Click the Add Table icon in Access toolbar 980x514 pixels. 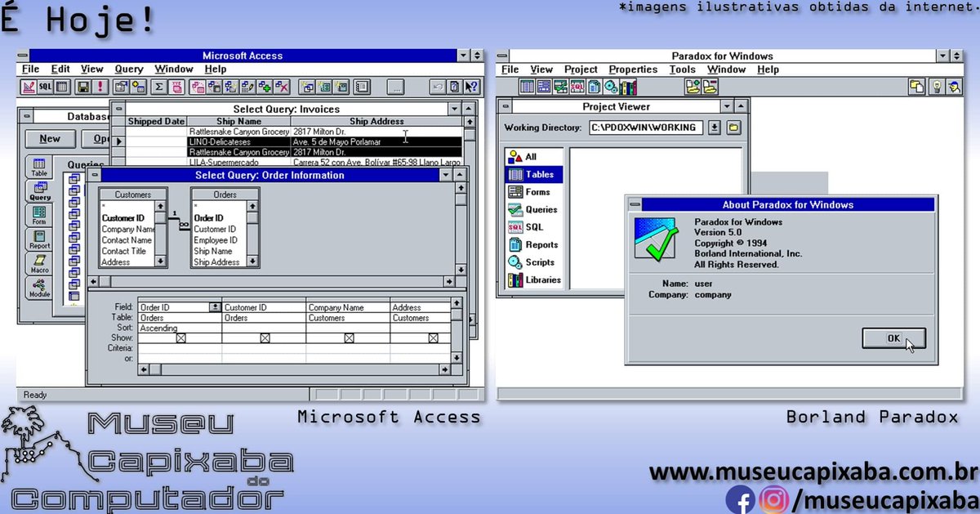coord(138,86)
